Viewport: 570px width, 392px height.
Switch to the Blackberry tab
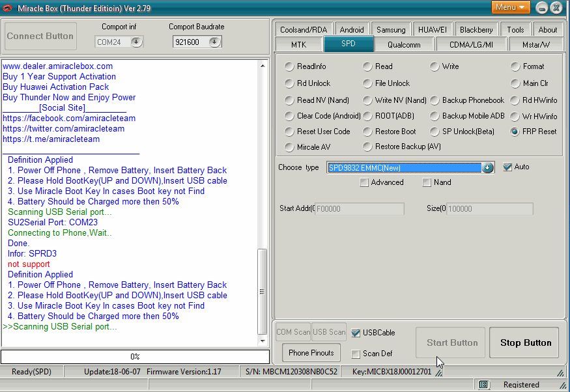tap(476, 30)
